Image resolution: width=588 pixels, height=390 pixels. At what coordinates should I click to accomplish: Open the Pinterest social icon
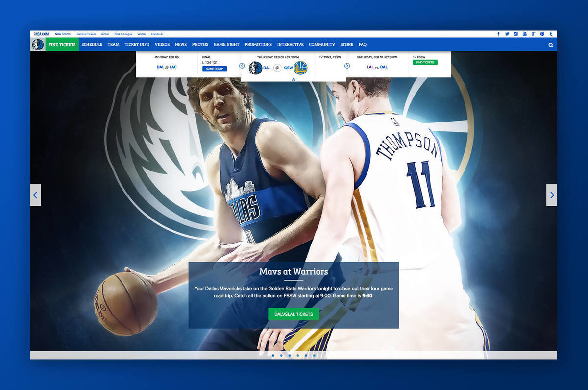[x=542, y=34]
